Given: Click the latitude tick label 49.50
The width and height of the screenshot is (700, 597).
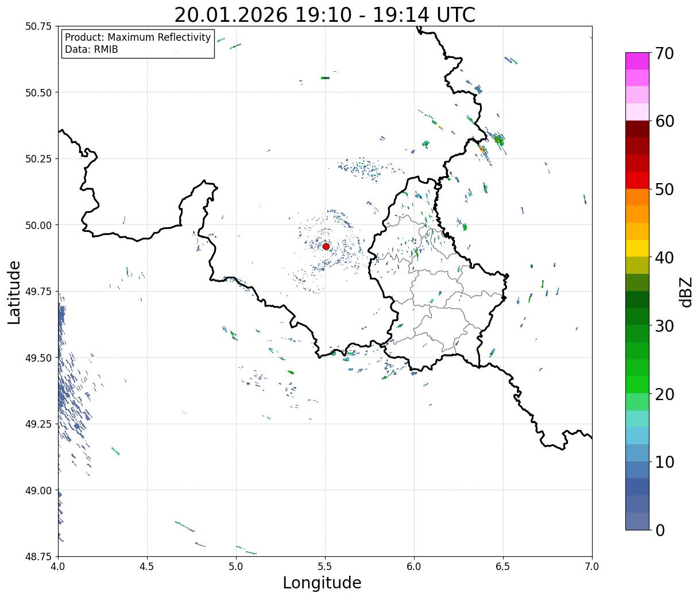Looking at the screenshot, I should click(x=38, y=358).
